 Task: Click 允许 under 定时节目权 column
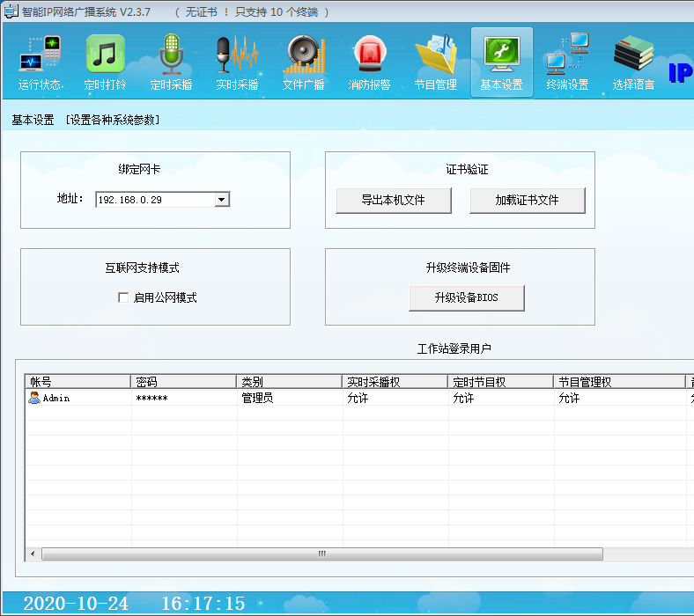pyautogui.click(x=463, y=398)
